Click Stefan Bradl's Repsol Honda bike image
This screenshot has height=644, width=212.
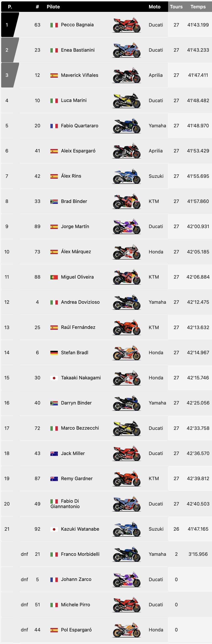127,353
